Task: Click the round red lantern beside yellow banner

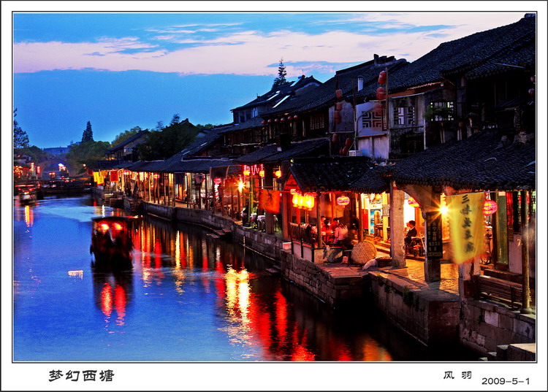Action: coord(490,207)
